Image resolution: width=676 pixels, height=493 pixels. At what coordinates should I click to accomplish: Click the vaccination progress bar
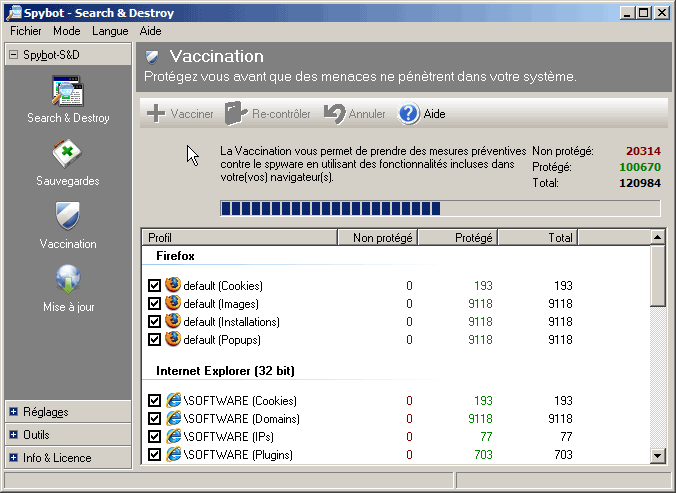click(440, 209)
